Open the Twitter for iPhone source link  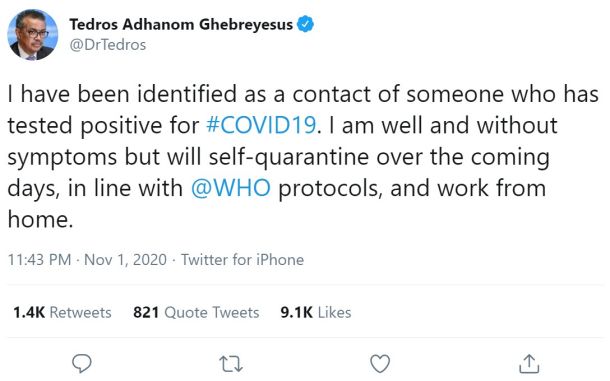(242, 260)
